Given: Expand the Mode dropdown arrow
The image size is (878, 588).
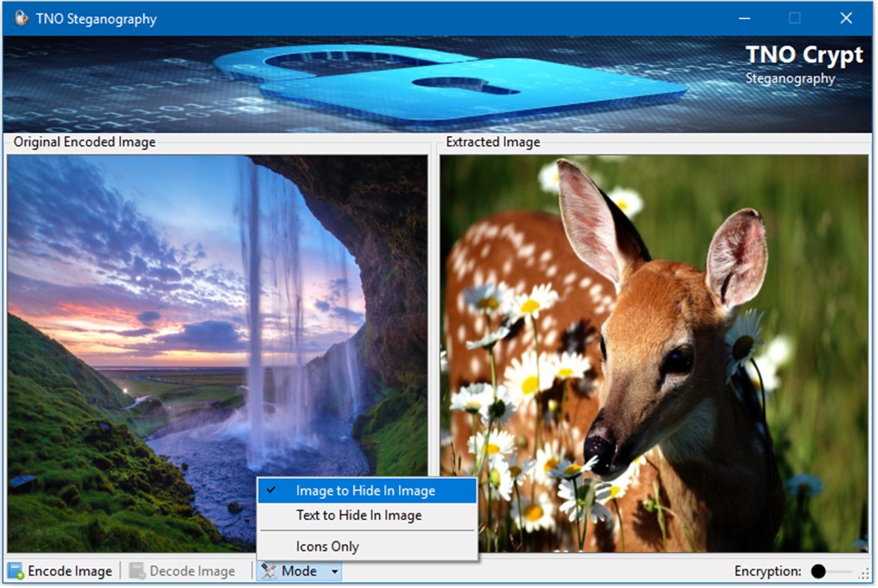Looking at the screenshot, I should 334,572.
